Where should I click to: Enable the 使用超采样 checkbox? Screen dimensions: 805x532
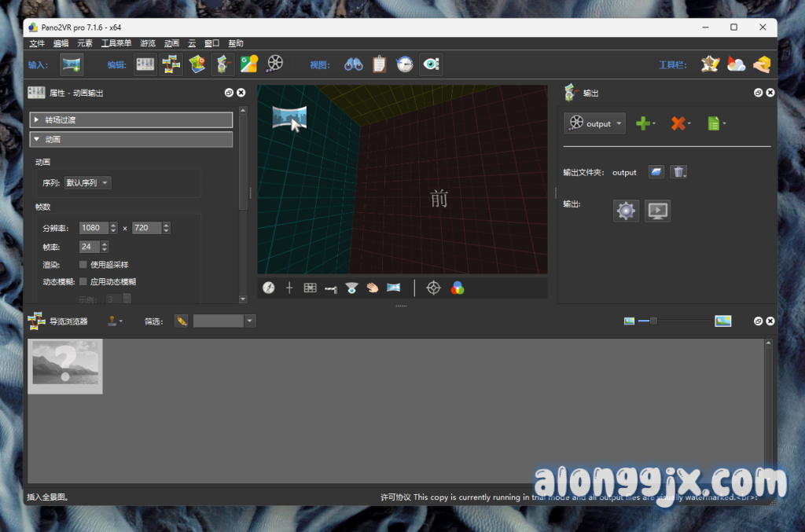click(83, 265)
